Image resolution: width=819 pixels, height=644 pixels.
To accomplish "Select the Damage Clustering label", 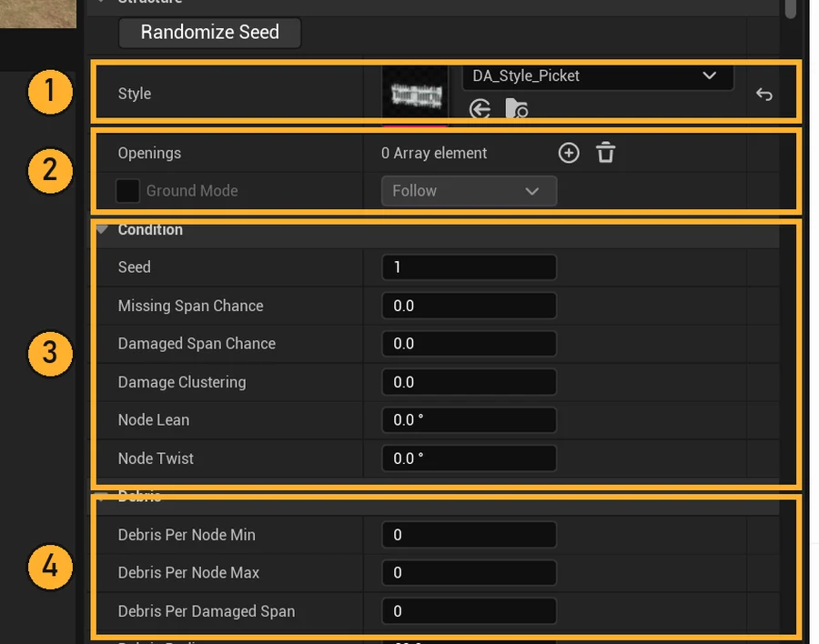I will pyautogui.click(x=182, y=382).
